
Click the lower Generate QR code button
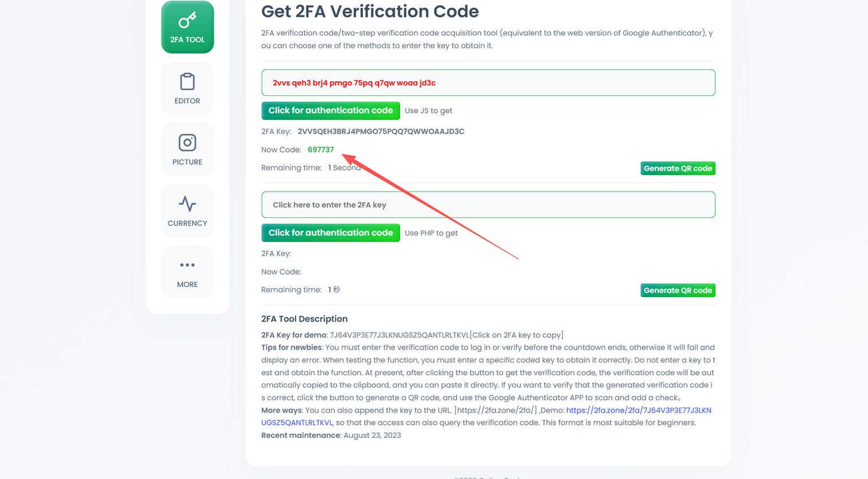(x=678, y=290)
